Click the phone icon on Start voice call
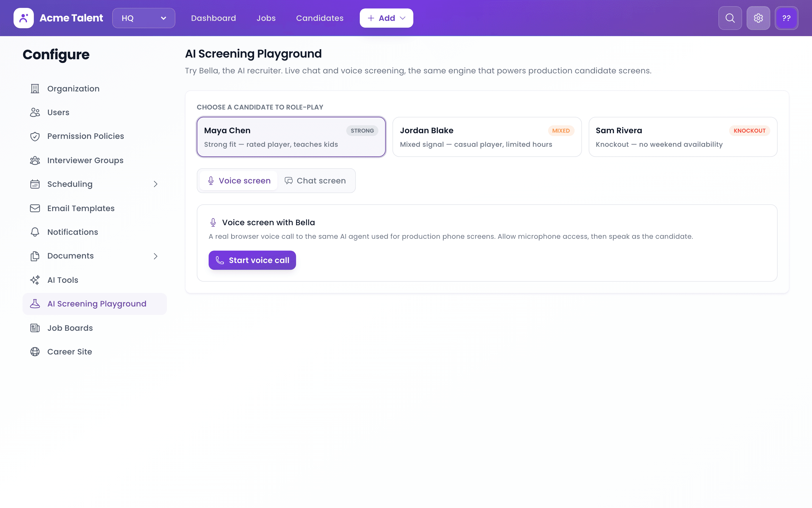Screen dimensions: 812x508 click(220, 260)
